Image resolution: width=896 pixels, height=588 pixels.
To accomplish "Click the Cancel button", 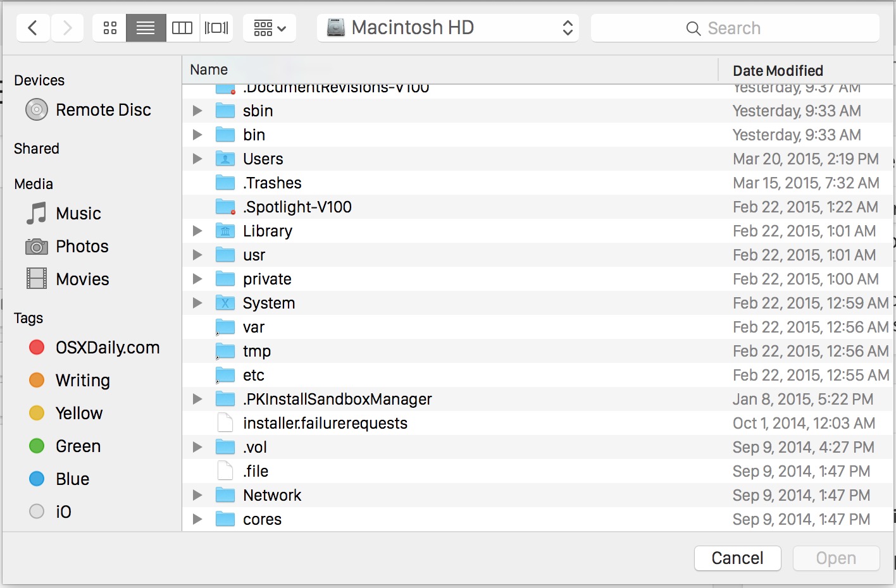I will click(737, 558).
